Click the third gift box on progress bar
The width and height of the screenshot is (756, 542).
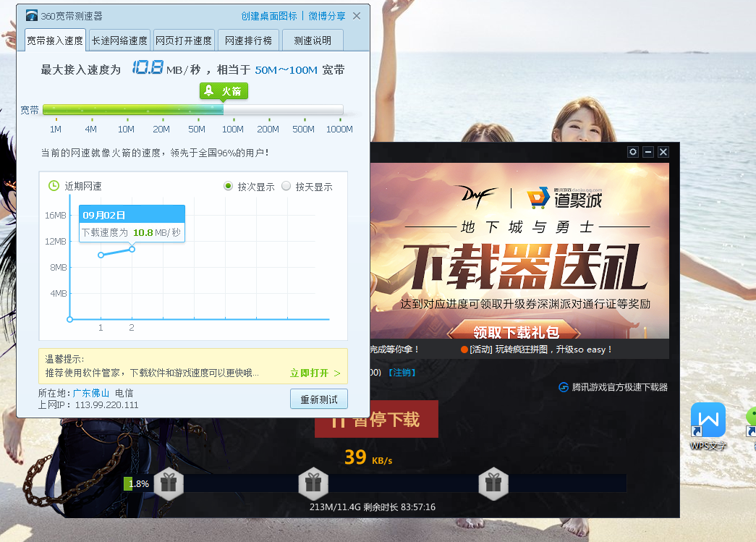click(x=493, y=483)
